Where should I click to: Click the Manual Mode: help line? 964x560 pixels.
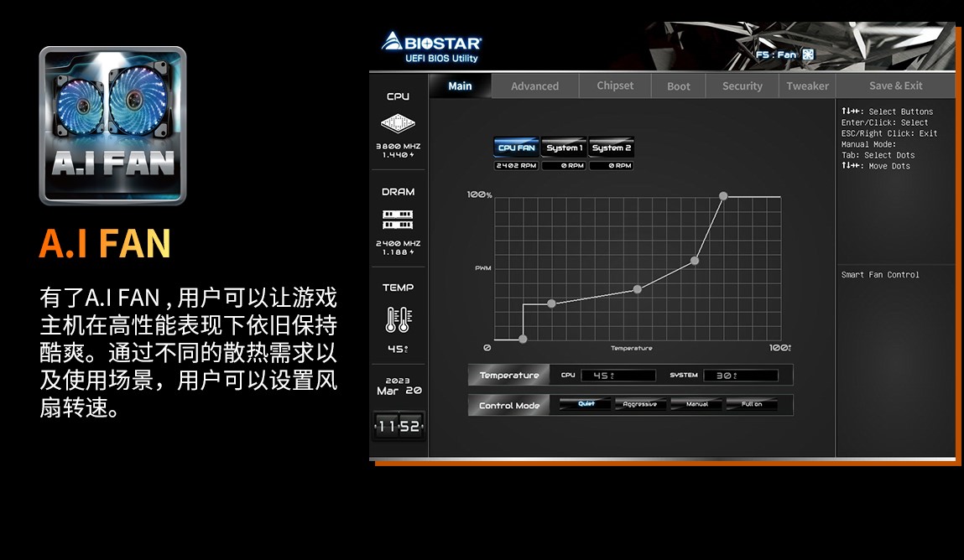coord(868,144)
